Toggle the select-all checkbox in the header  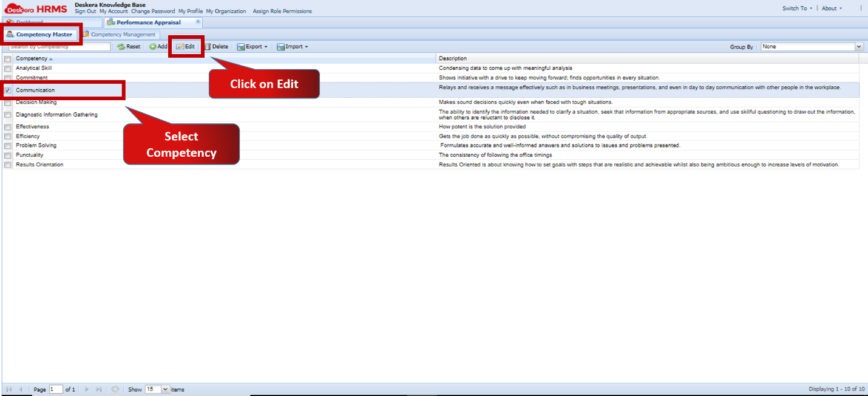point(7,58)
